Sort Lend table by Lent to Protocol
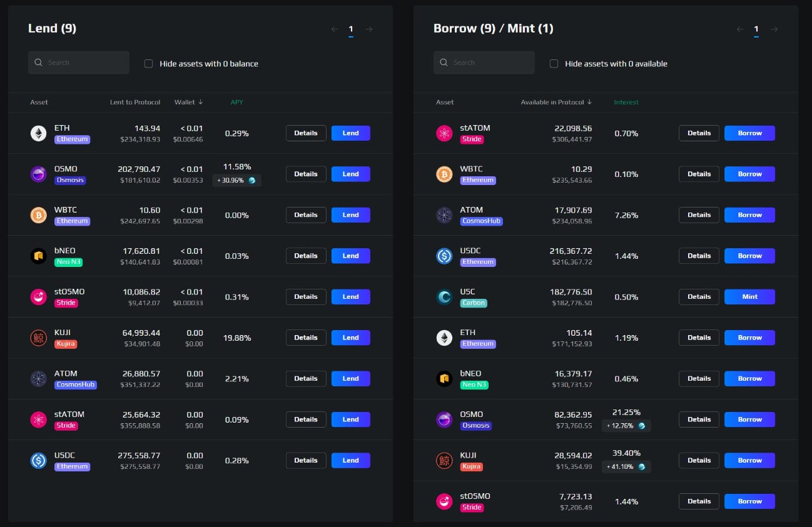Image resolution: width=812 pixels, height=527 pixels. pyautogui.click(x=135, y=102)
